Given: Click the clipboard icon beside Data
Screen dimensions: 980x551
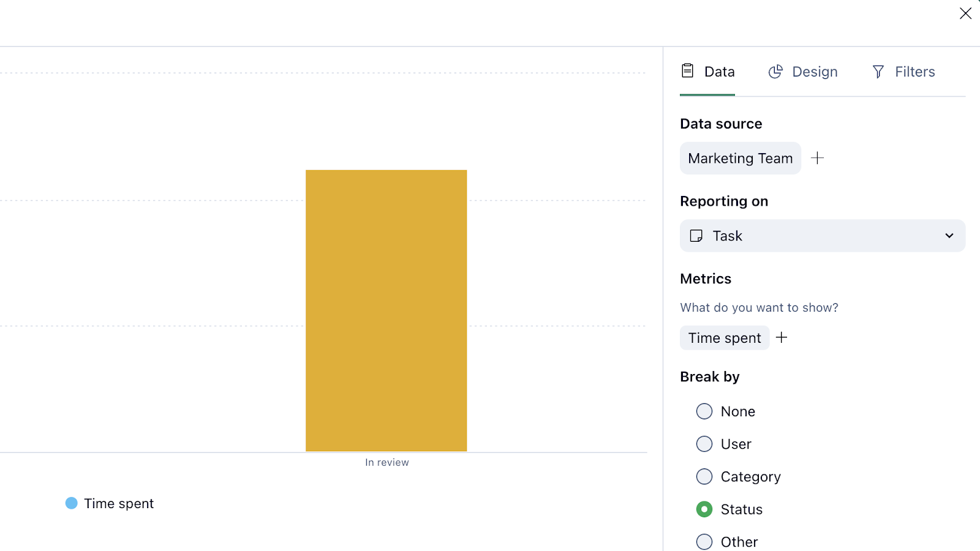Looking at the screenshot, I should [688, 71].
